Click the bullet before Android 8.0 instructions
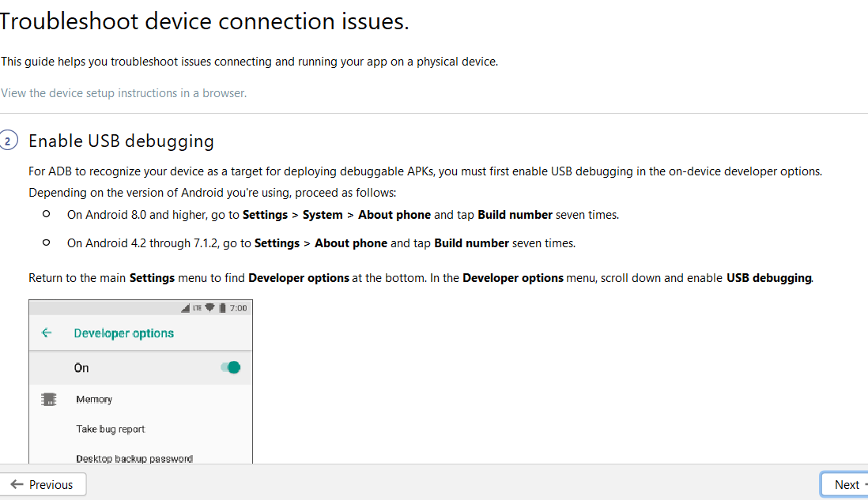This screenshot has height=500, width=868. point(47,214)
